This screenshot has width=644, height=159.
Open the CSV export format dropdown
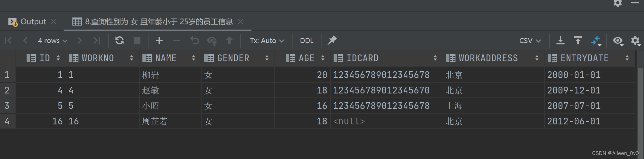click(530, 41)
